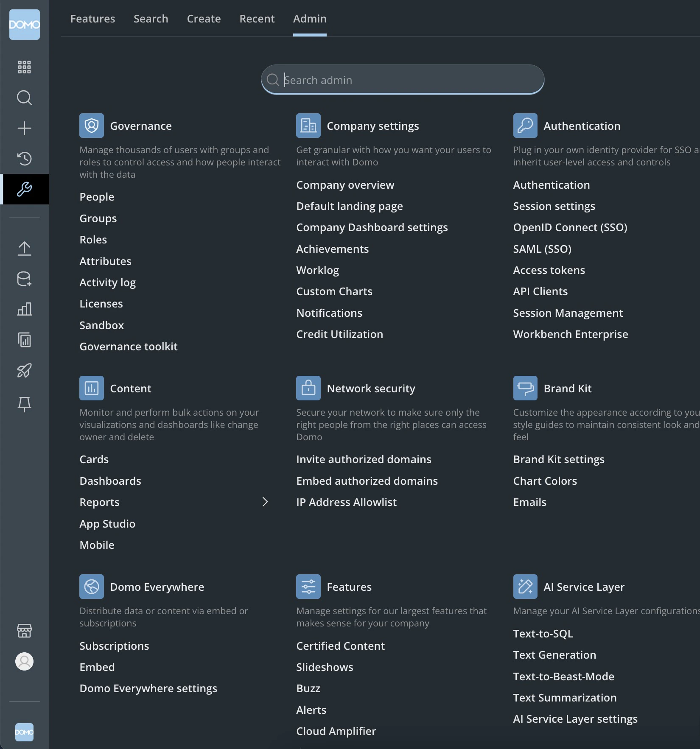The width and height of the screenshot is (700, 749).
Task: Open Buzz feature settings
Action: (x=308, y=688)
